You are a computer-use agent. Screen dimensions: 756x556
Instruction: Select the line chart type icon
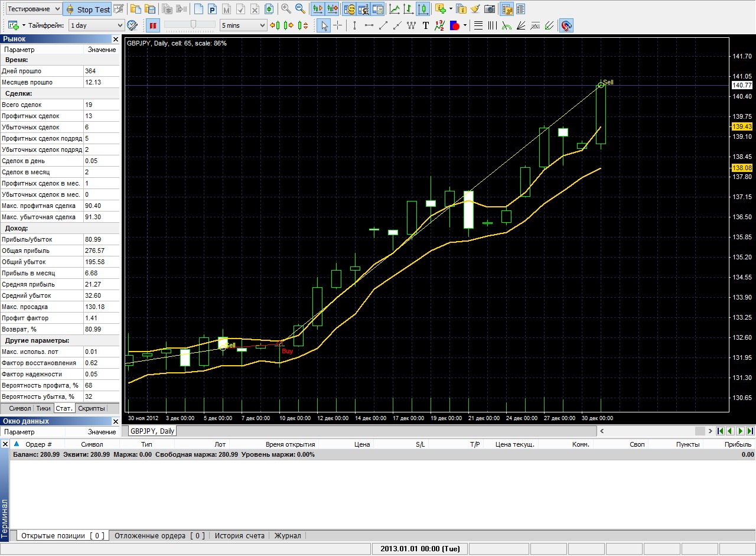(x=394, y=9)
